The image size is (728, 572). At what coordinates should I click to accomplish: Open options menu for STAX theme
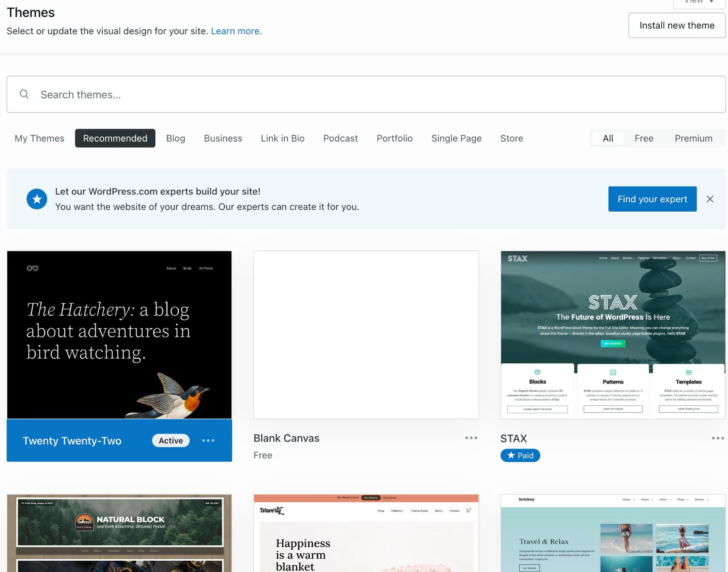tap(718, 438)
